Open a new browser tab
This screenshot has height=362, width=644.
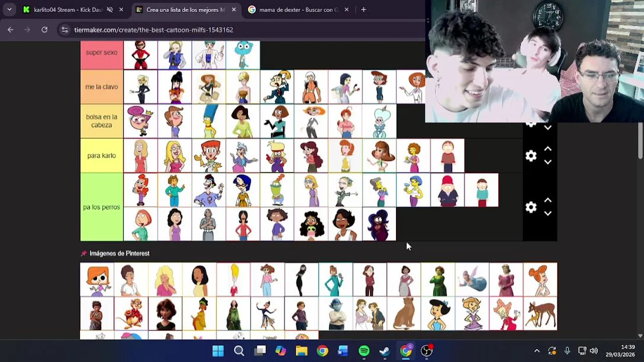coord(363,10)
